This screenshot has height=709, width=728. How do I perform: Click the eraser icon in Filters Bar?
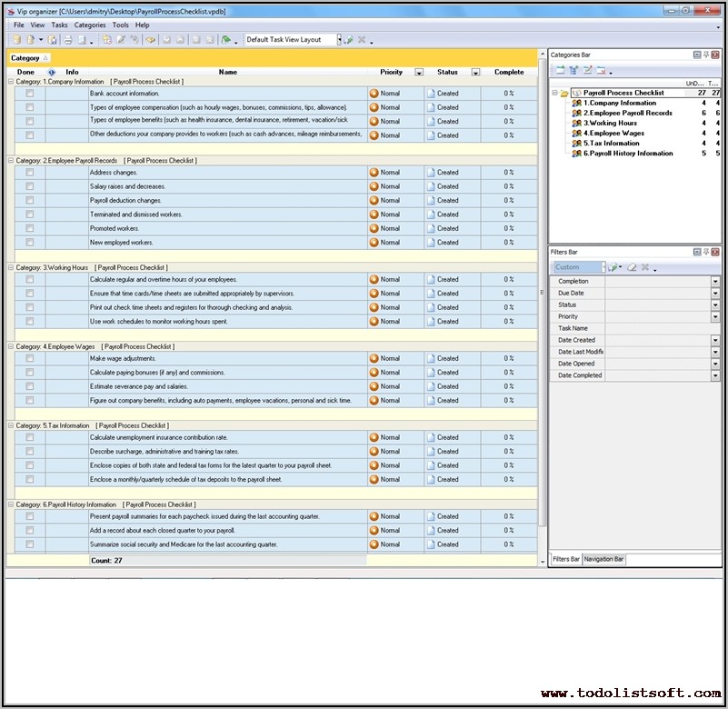click(x=631, y=267)
